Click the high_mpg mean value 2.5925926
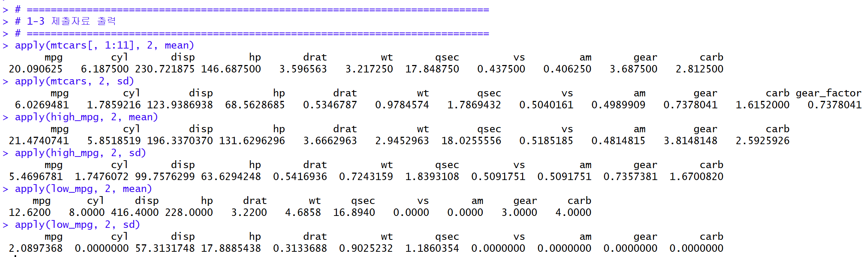Image resolution: width=868 pixels, height=257 pixels. 763,141
